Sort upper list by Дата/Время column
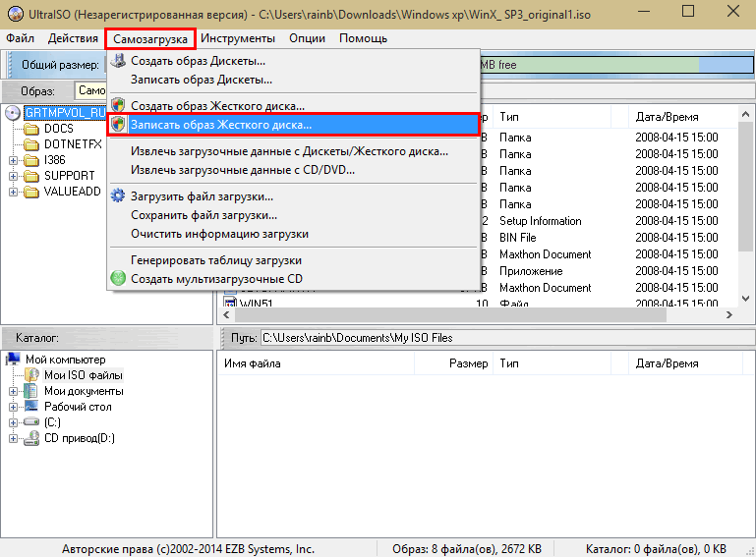 click(682, 117)
